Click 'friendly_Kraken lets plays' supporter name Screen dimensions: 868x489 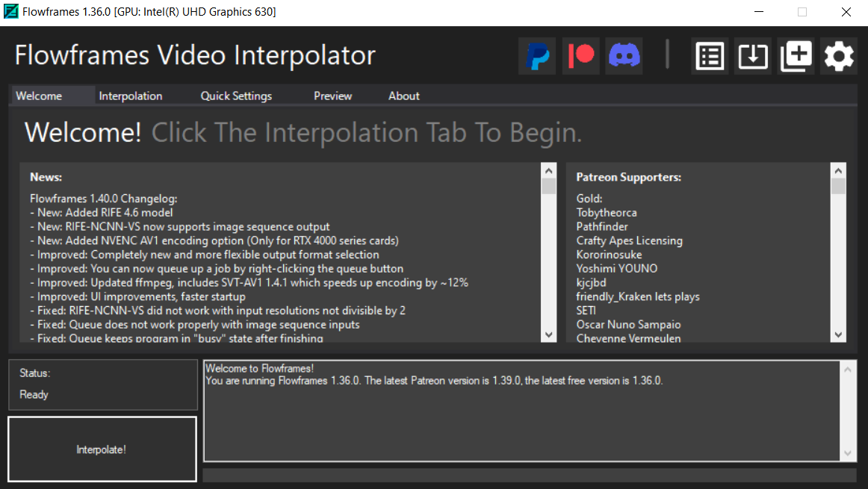(x=638, y=296)
